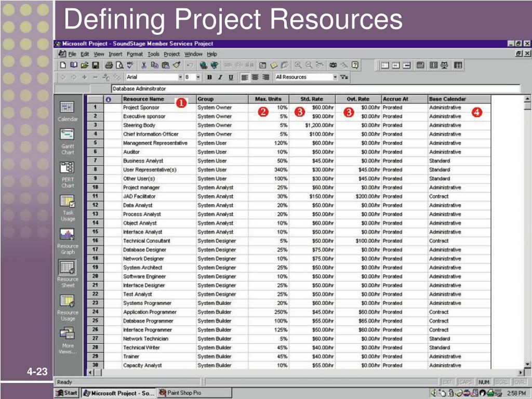Click the resource leveling scales icon

tap(445, 65)
